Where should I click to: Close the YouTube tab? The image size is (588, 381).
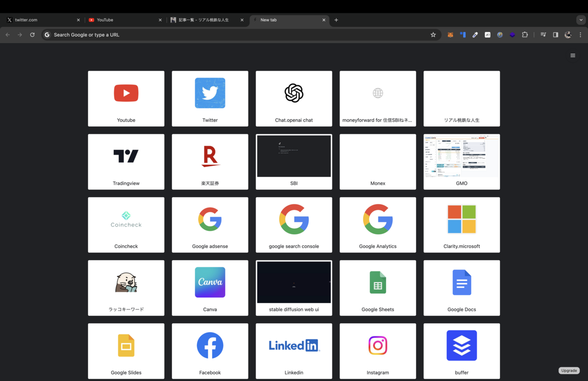(160, 20)
